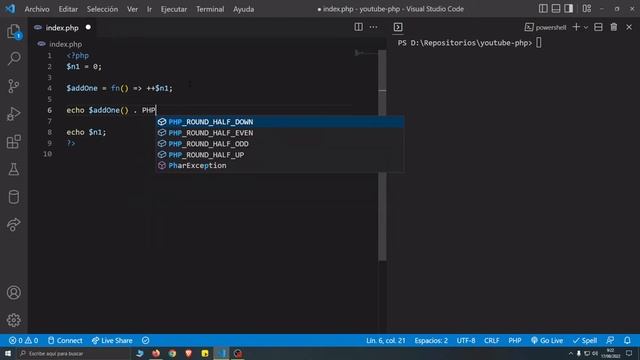Viewport: 640px width, 360px height.
Task: Open Run and Debug view
Action: tap(14, 114)
